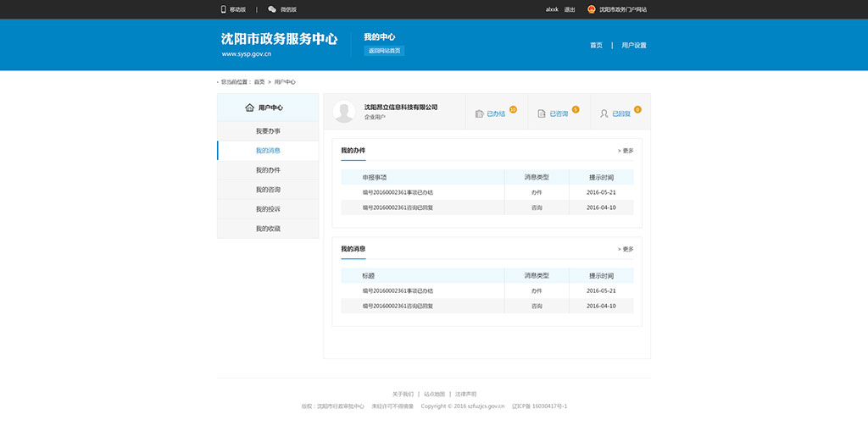Open 更多 in the 我的消息 section

[x=626, y=249]
